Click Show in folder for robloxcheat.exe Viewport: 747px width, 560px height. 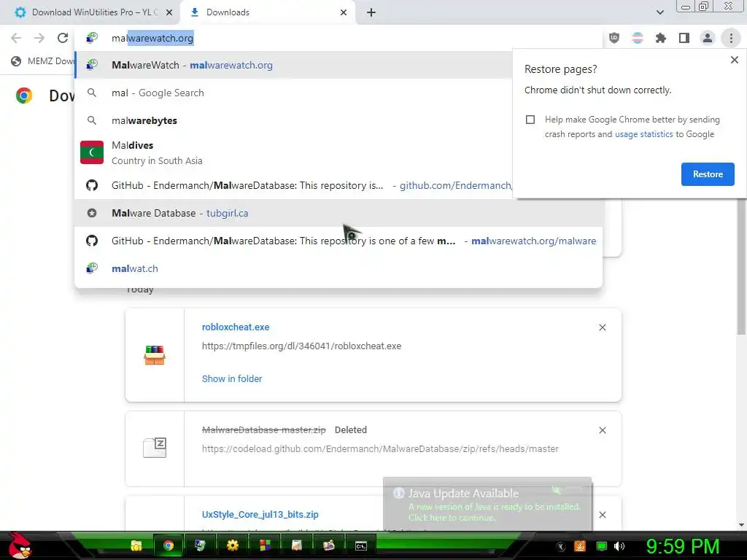(231, 378)
